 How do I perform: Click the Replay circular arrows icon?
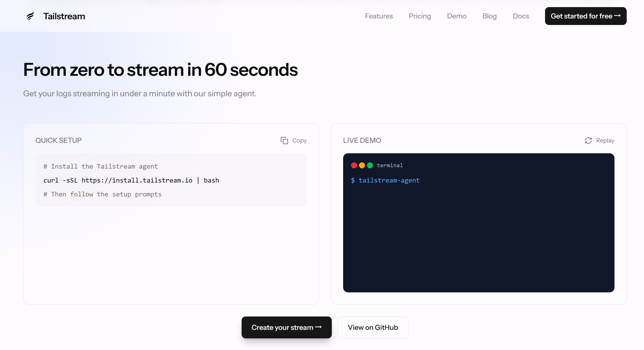point(588,141)
